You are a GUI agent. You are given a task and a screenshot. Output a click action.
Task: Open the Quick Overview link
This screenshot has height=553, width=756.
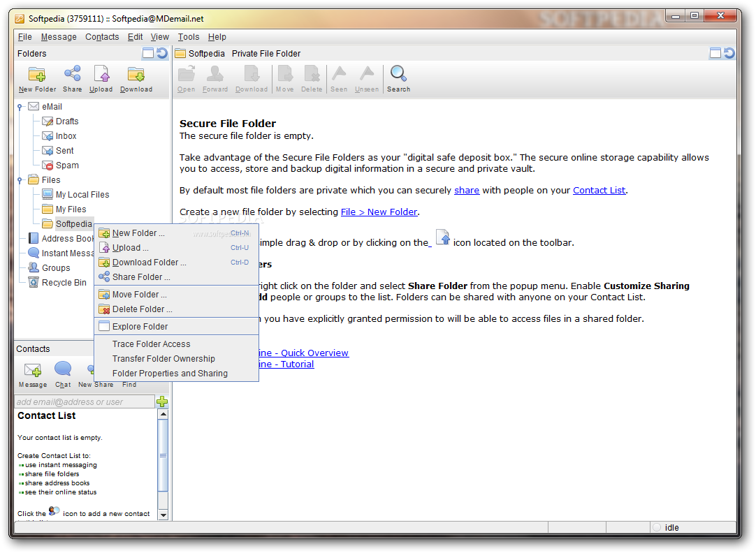point(304,353)
